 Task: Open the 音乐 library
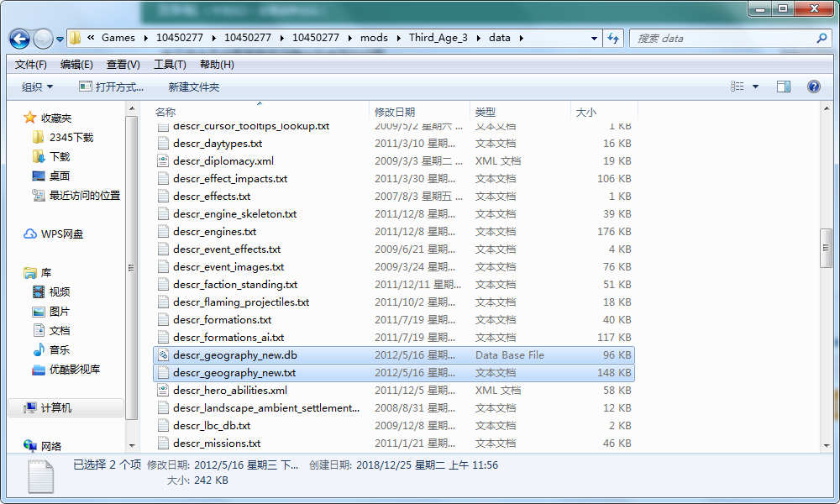[60, 349]
